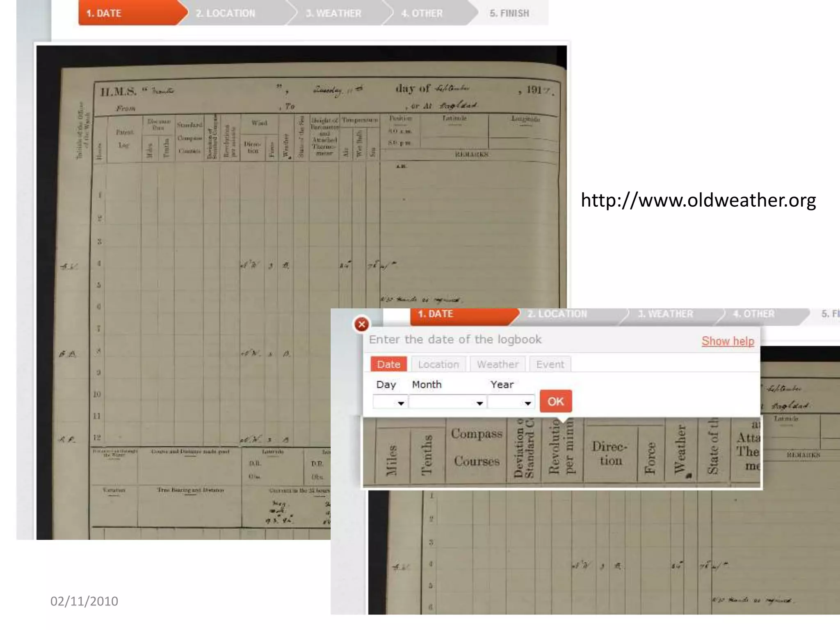Go to step 2. LOCATION at top
The width and height of the screenshot is (840, 630).
click(x=226, y=13)
